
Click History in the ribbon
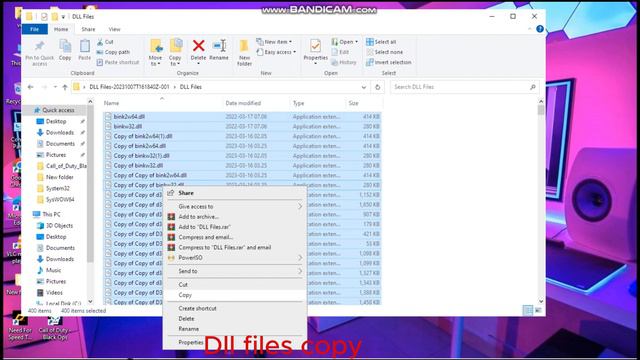344,62
